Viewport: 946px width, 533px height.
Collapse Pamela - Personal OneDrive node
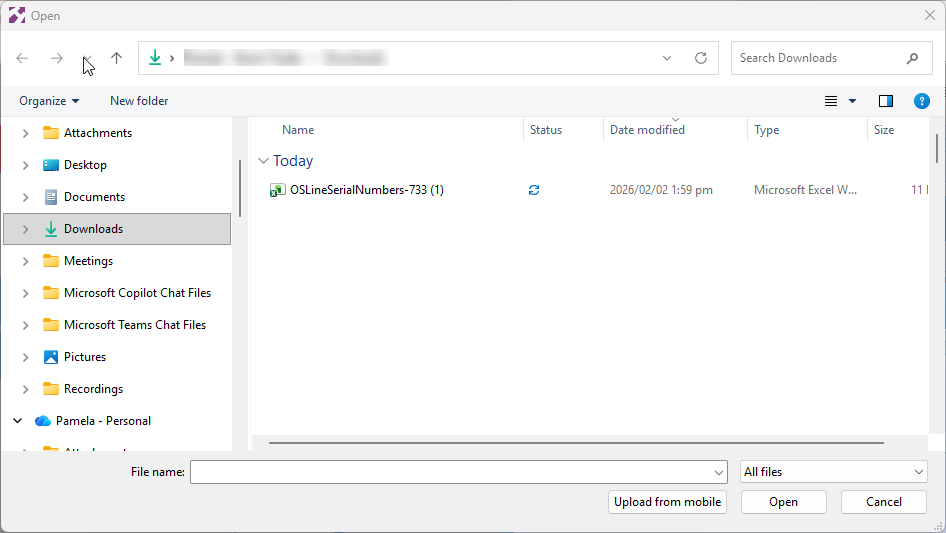(x=17, y=421)
